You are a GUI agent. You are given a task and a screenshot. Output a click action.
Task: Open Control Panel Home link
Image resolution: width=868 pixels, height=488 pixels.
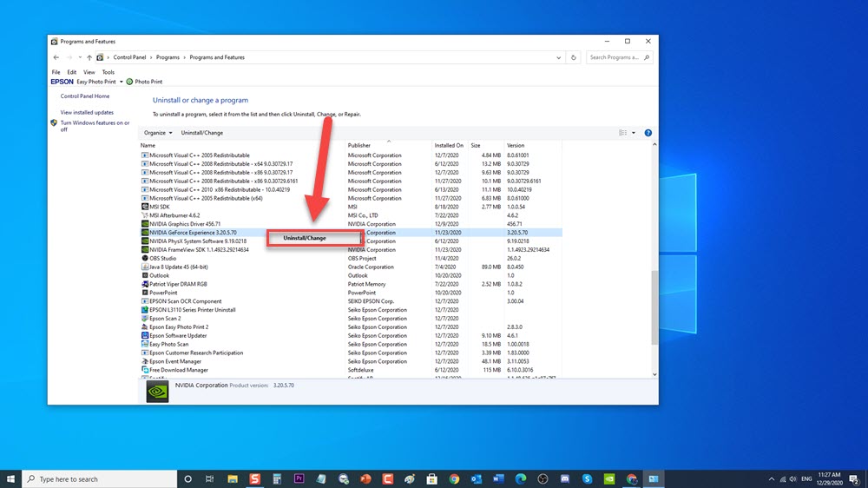click(x=85, y=96)
